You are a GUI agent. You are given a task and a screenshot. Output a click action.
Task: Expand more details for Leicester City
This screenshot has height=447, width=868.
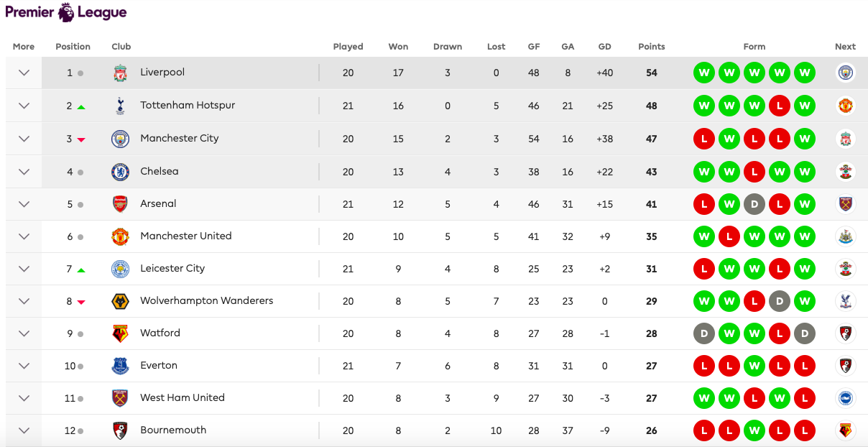pyautogui.click(x=24, y=269)
